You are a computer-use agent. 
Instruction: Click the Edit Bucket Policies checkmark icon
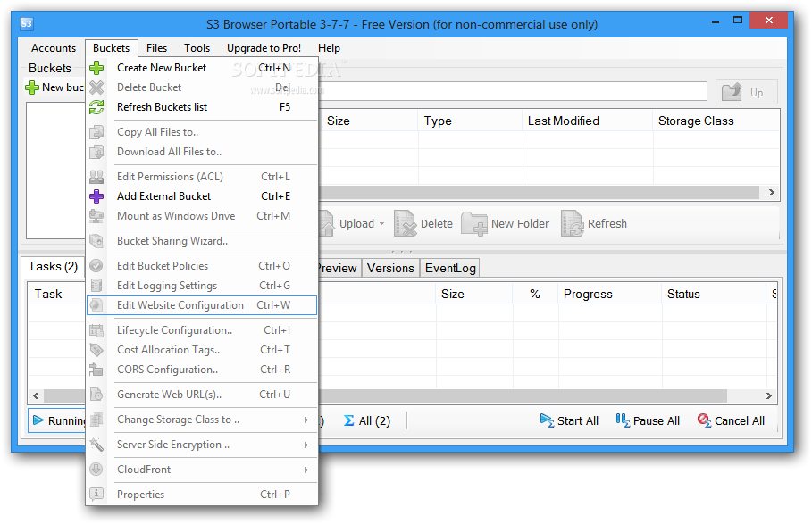[x=96, y=265]
